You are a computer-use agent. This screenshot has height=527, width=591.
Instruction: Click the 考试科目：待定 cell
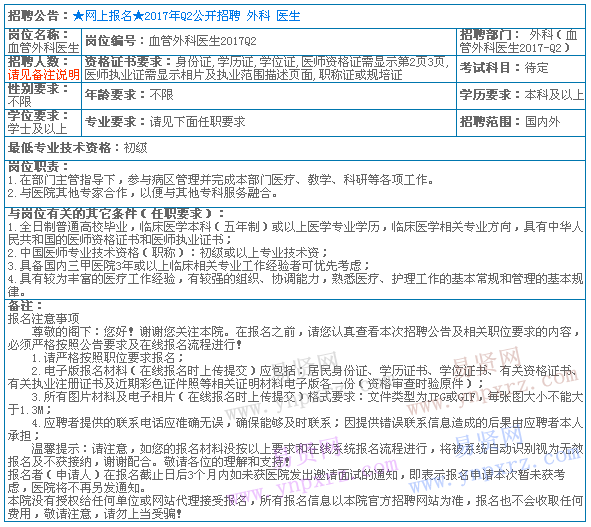point(521,69)
